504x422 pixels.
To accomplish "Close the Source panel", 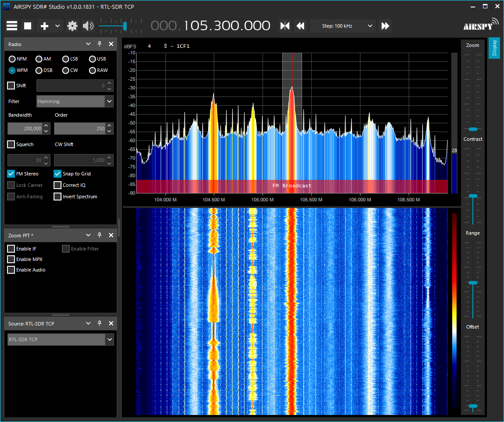I will point(111,323).
